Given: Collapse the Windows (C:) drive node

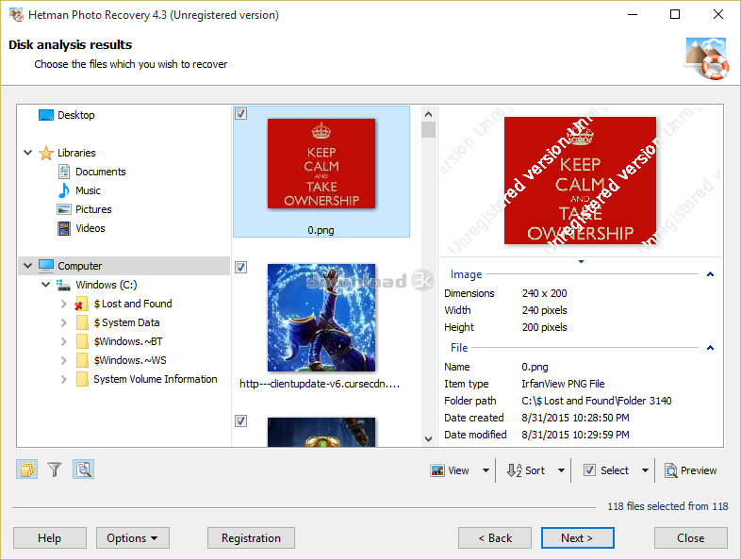Looking at the screenshot, I should 46,285.
